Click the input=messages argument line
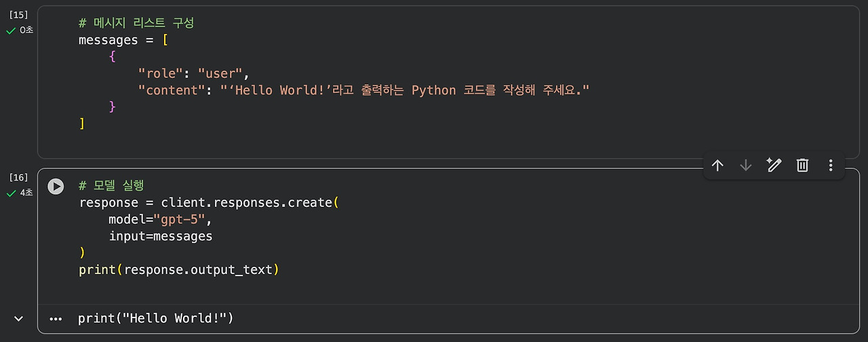868x342 pixels. 161,236
